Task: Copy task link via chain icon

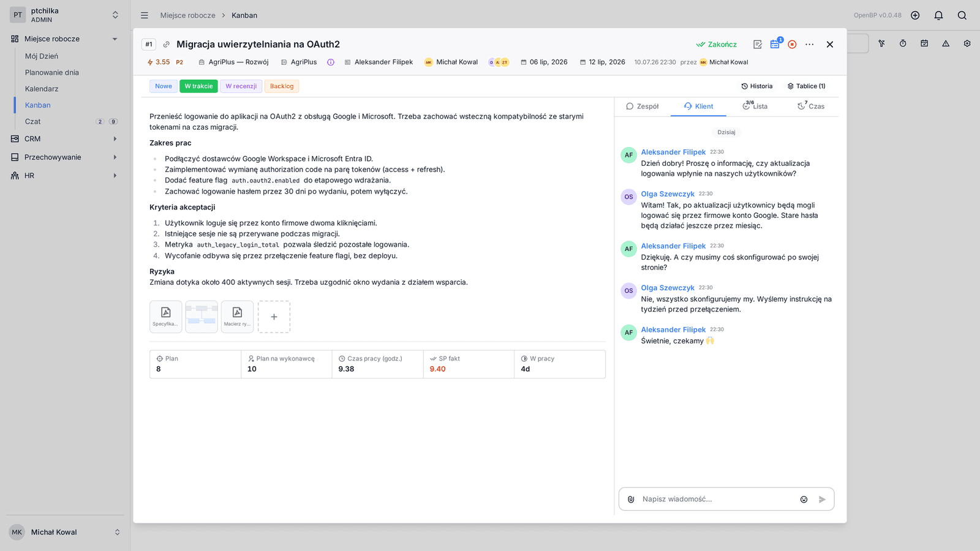Action: [166, 44]
